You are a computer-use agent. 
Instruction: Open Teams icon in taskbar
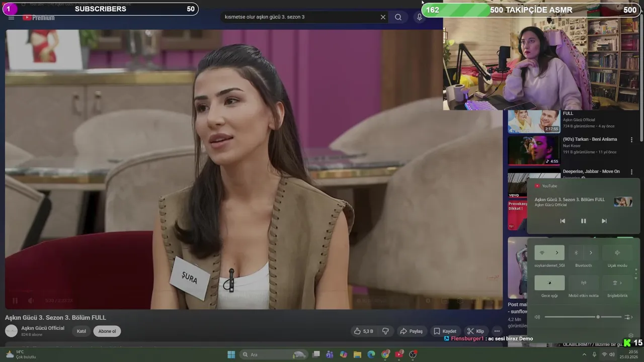coord(330,354)
